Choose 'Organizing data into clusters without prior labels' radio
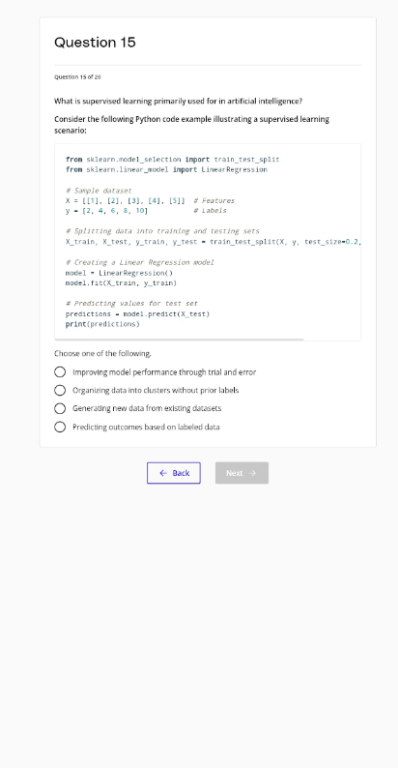This screenshot has width=398, height=768. click(x=60, y=390)
